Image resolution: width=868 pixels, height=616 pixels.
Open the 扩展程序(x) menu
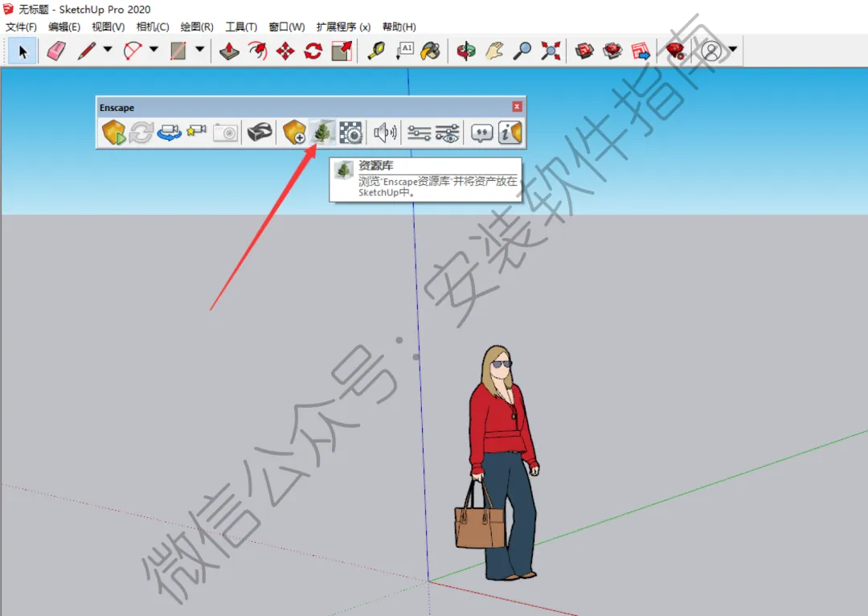(343, 27)
